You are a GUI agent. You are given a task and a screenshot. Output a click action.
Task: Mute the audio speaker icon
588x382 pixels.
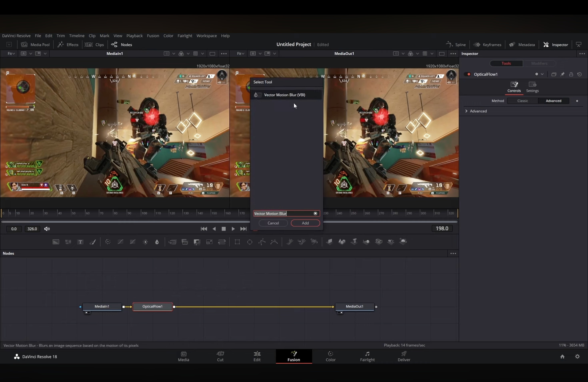pos(47,229)
